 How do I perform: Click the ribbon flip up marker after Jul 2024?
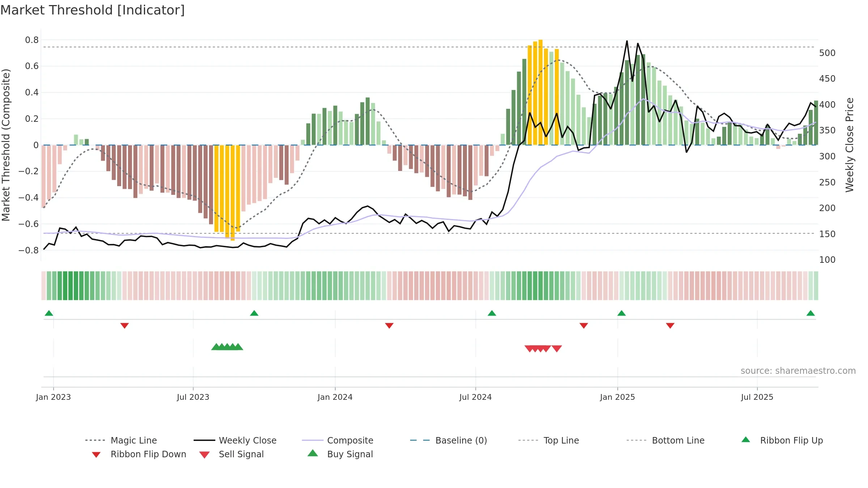pos(492,313)
